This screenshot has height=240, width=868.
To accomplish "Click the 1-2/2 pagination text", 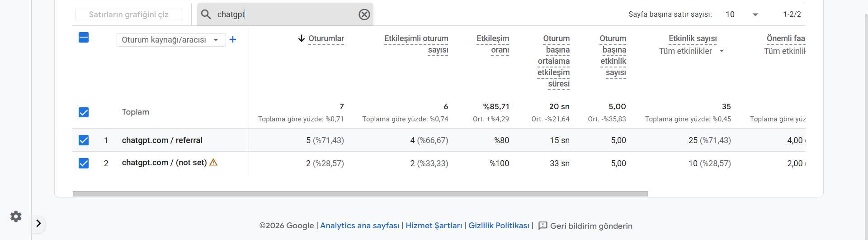I will click(x=792, y=14).
